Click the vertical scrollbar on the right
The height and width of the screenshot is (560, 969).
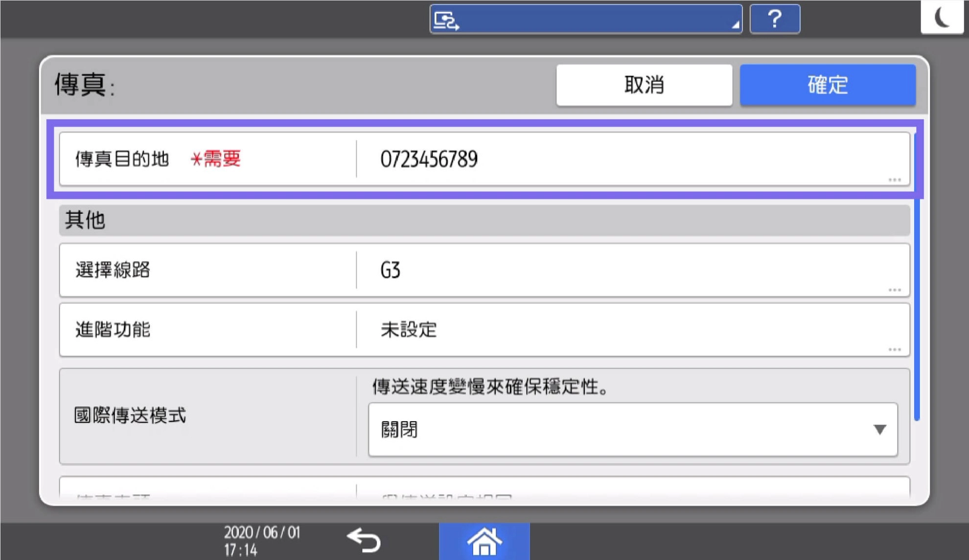pyautogui.click(x=917, y=276)
